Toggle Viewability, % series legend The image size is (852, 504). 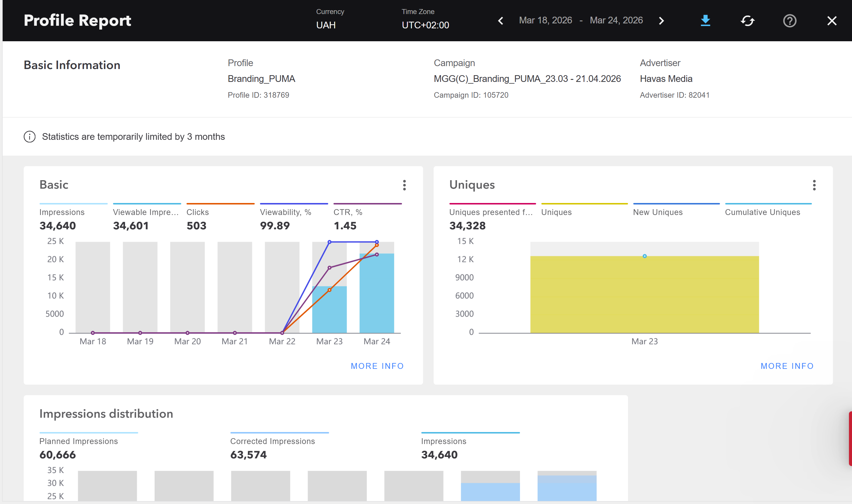pos(285,212)
